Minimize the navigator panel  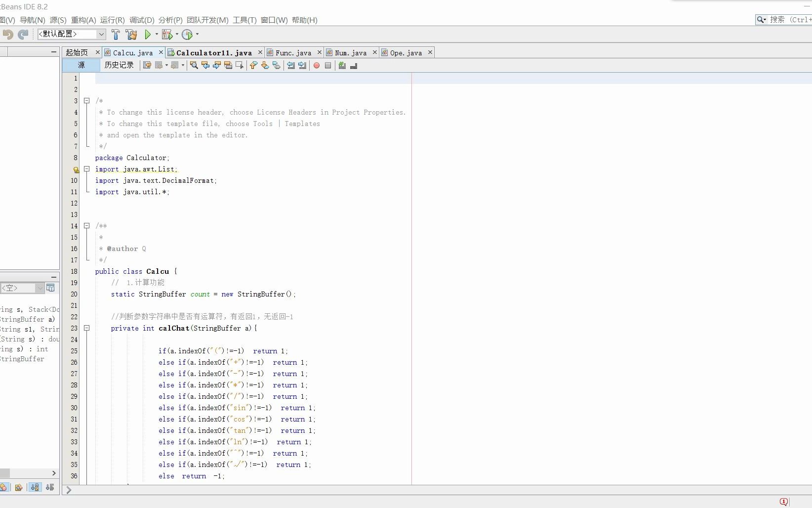(53, 277)
